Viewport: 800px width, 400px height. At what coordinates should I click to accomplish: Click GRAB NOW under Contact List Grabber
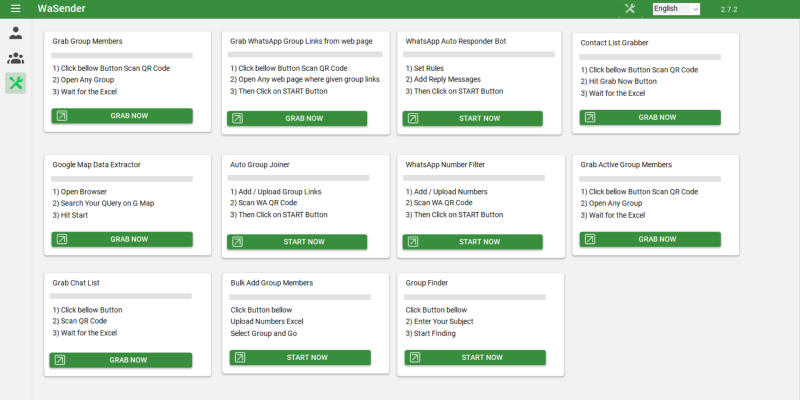point(650,117)
